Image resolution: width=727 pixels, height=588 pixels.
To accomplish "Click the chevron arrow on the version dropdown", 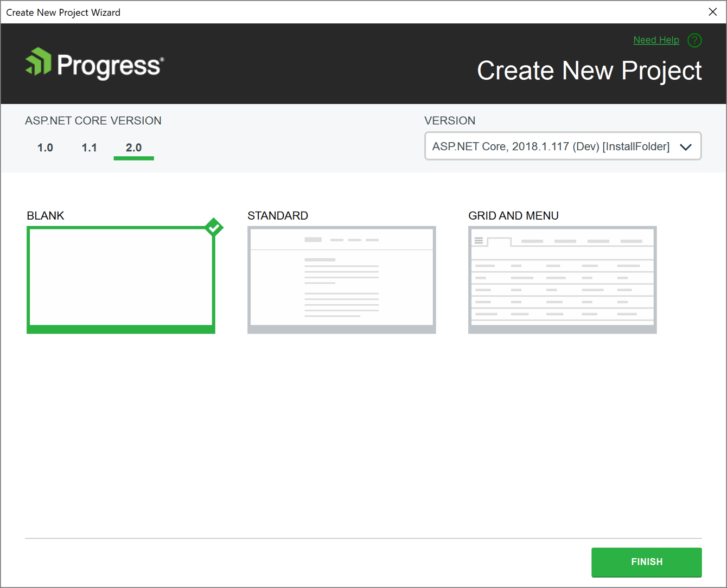I will coord(686,146).
